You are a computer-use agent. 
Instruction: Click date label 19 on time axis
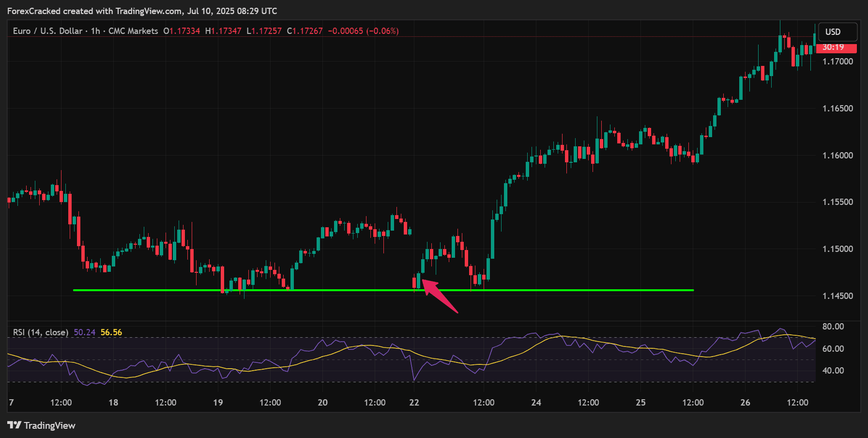pos(218,403)
